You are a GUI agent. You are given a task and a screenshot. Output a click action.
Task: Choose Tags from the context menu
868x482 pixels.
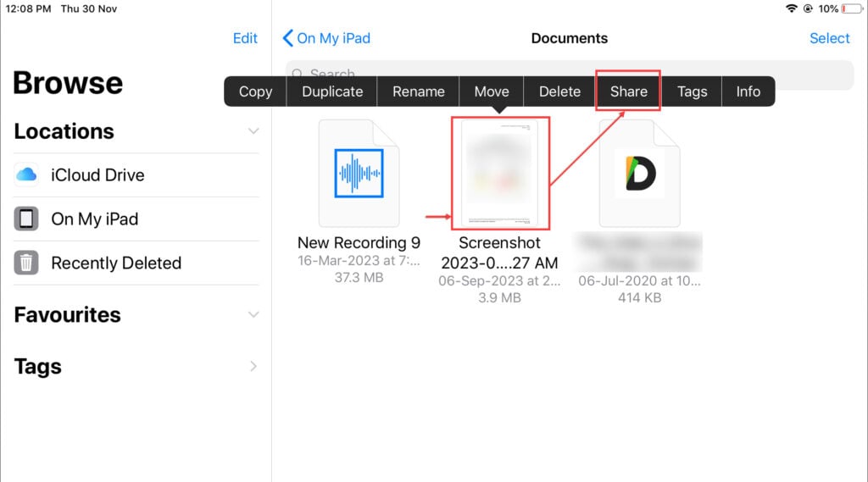pyautogui.click(x=692, y=91)
